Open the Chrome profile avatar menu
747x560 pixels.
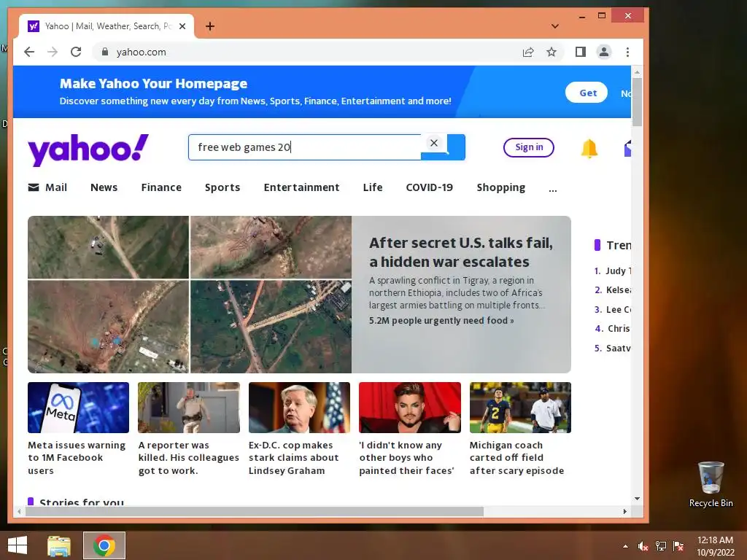(603, 52)
